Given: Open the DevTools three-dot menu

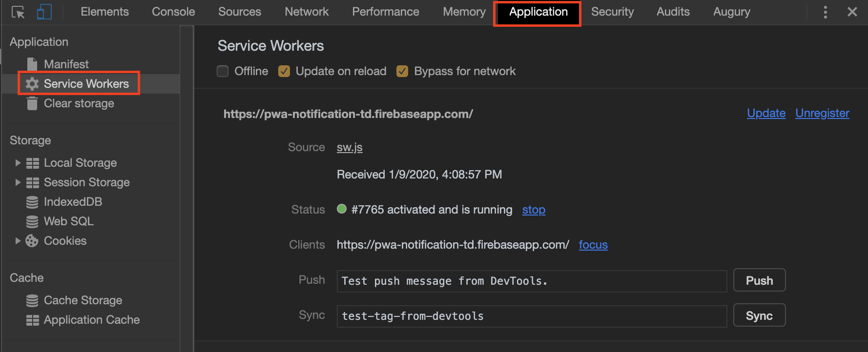Looking at the screenshot, I should [825, 12].
